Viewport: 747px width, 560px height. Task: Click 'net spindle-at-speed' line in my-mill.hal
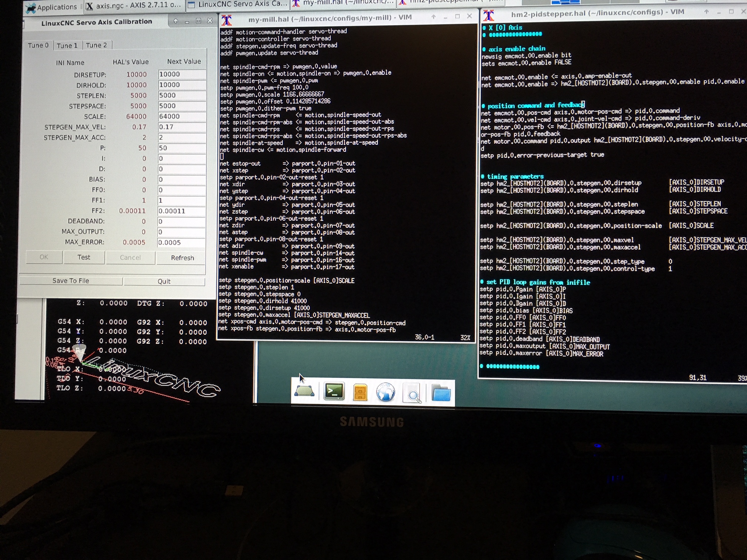(x=299, y=143)
